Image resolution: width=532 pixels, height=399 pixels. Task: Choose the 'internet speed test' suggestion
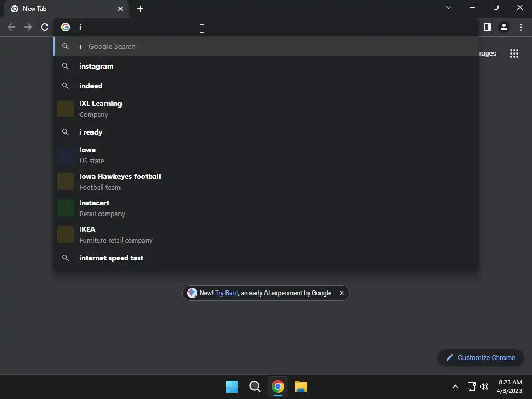click(x=266, y=258)
